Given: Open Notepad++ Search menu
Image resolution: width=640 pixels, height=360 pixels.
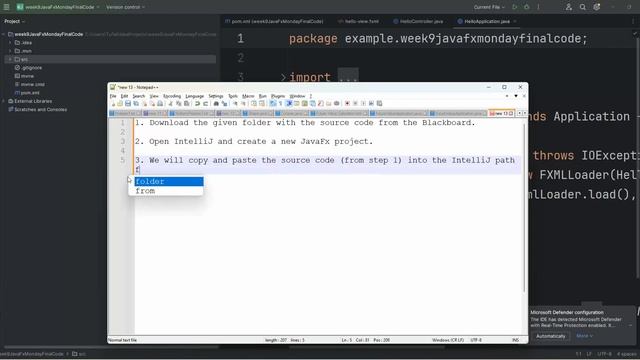Looking at the screenshot, I should (x=138, y=96).
